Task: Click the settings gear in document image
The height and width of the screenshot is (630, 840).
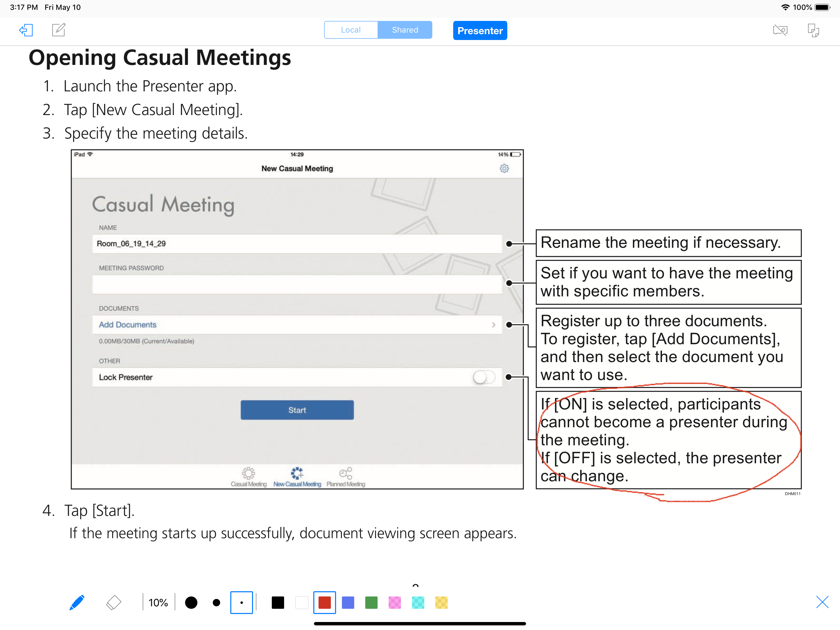Action: pos(504,168)
